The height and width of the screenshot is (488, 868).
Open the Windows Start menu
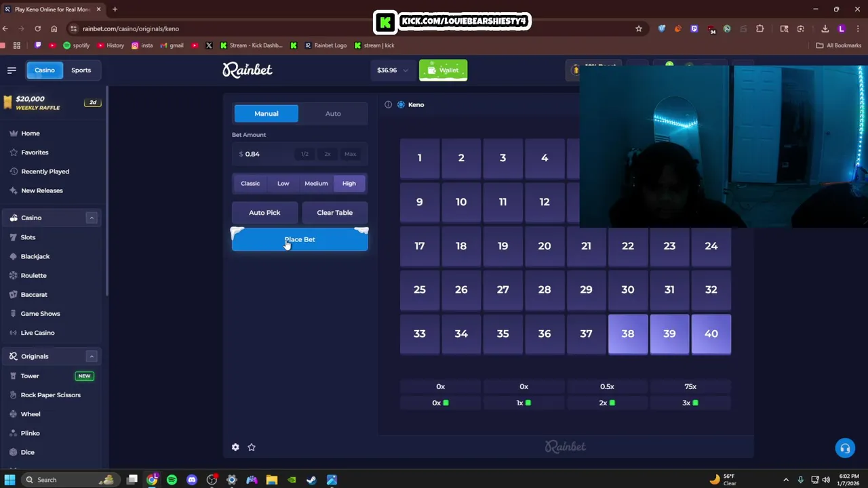click(x=9, y=480)
